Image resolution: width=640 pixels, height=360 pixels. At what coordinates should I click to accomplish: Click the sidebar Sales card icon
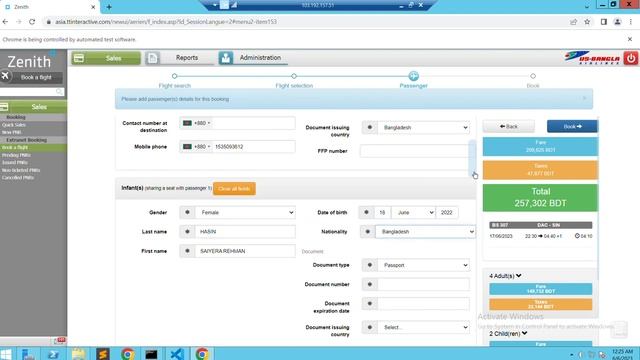tap(4, 107)
